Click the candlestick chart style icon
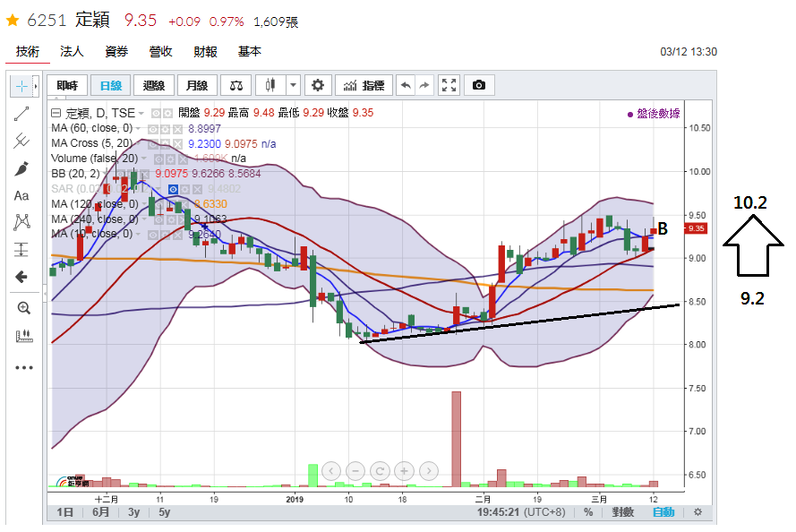Screen dimensions: 796x532 tap(270, 85)
